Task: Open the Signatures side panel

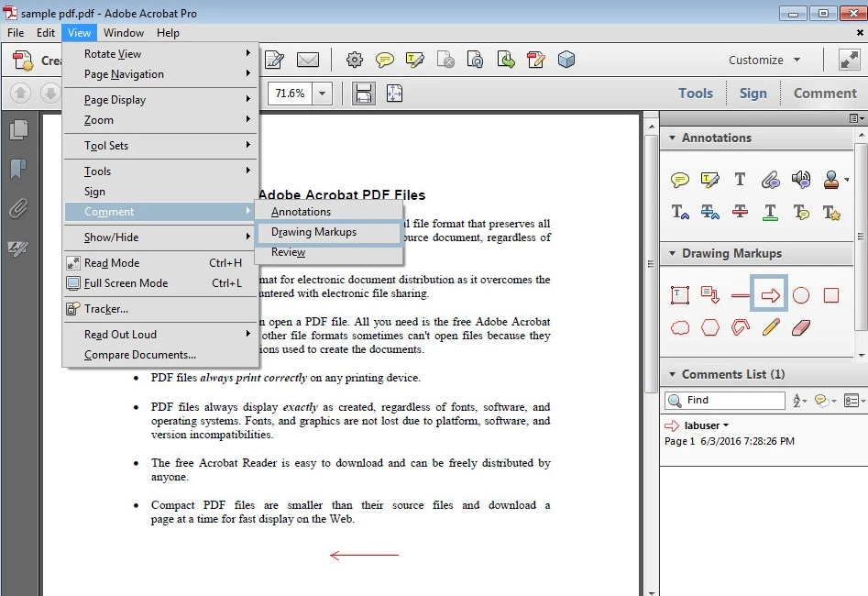Action: tap(18, 248)
